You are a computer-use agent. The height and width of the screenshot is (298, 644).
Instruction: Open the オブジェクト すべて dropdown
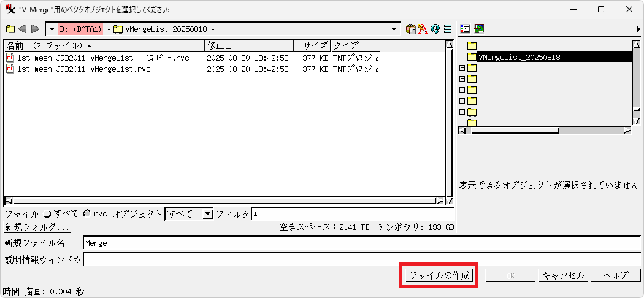point(207,213)
